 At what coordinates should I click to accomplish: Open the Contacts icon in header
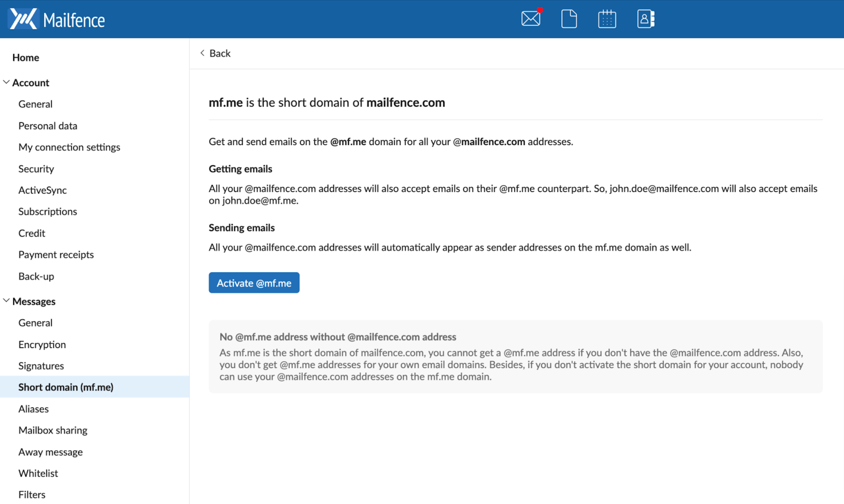(646, 19)
